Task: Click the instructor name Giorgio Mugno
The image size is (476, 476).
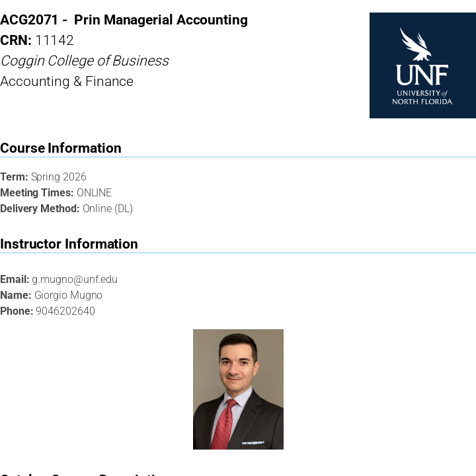Action: 68,296
